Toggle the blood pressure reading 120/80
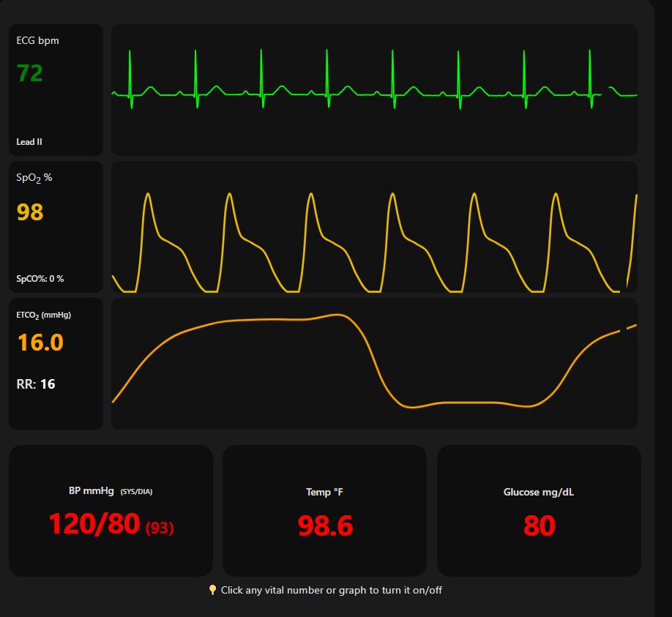The height and width of the screenshot is (617, 672). 94,523
